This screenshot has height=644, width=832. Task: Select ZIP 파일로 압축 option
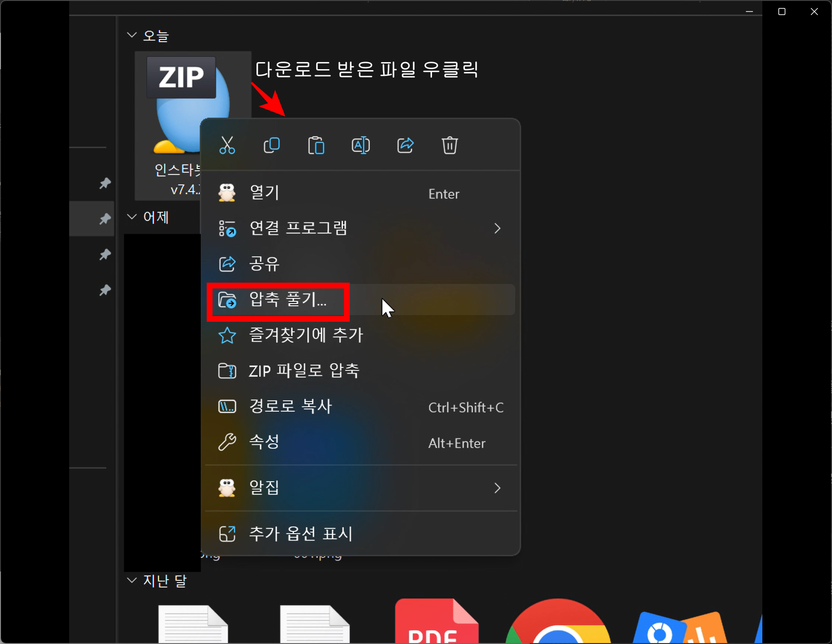pyautogui.click(x=360, y=371)
